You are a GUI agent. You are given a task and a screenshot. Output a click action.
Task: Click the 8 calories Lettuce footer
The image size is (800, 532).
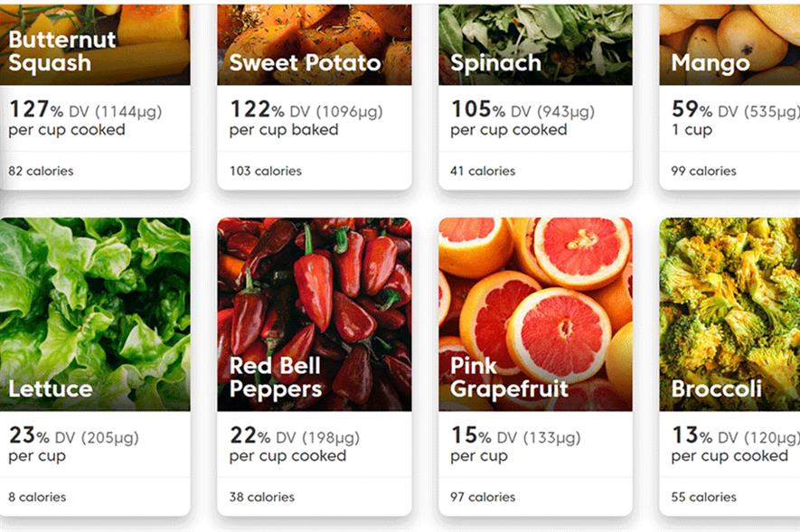pyautogui.click(x=37, y=497)
